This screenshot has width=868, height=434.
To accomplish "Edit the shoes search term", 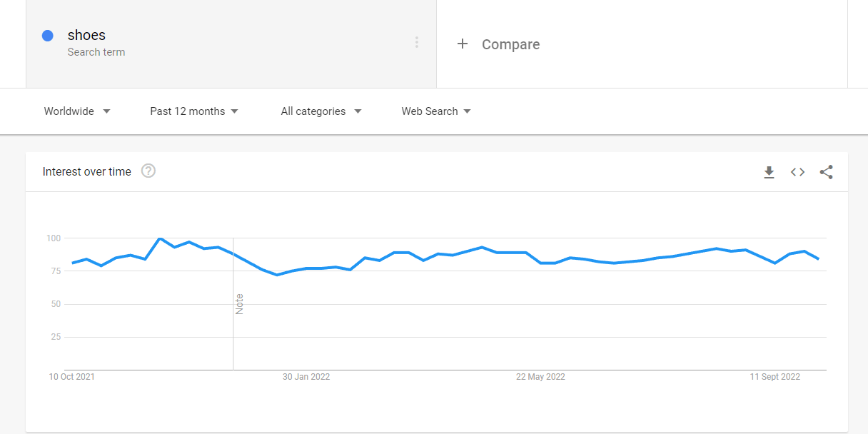I will (x=86, y=35).
